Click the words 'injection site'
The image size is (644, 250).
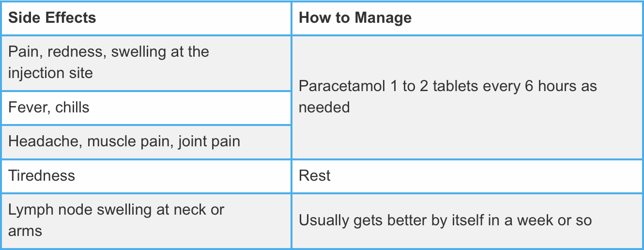click(x=50, y=73)
